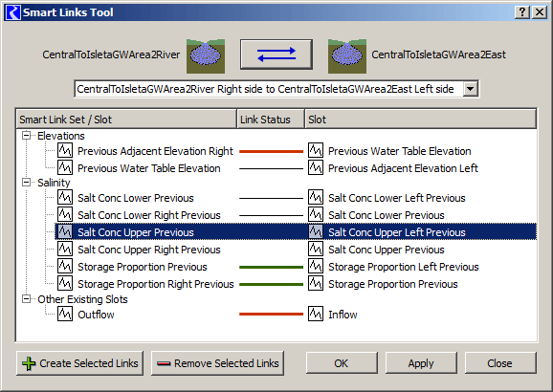This screenshot has width=553, height=392.
Task: Click Create Selected Links button
Action: pos(80,363)
